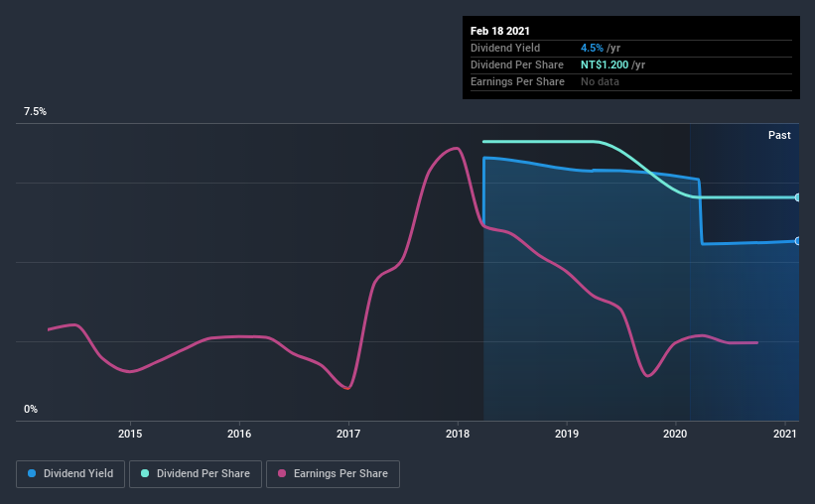Click the 7.5% y-axis label

click(x=35, y=112)
